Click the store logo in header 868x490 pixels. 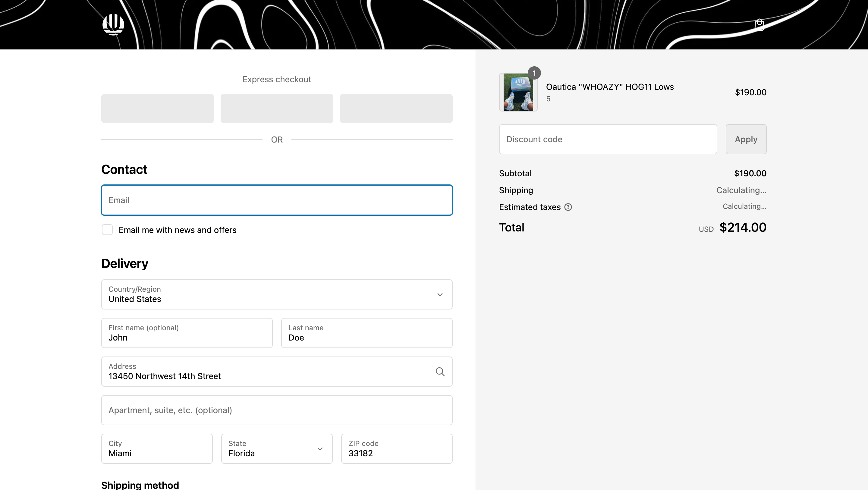(113, 24)
